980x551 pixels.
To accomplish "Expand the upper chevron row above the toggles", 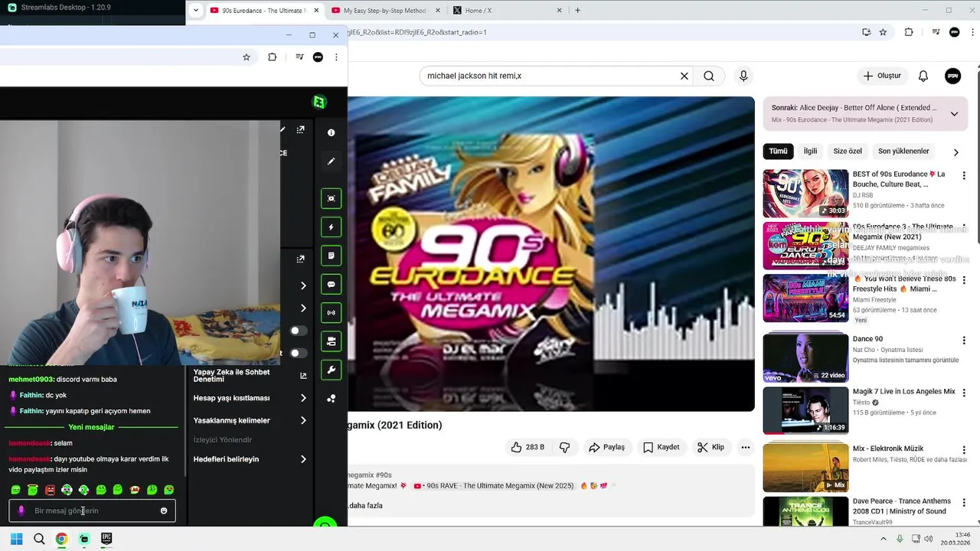I will [x=303, y=285].
